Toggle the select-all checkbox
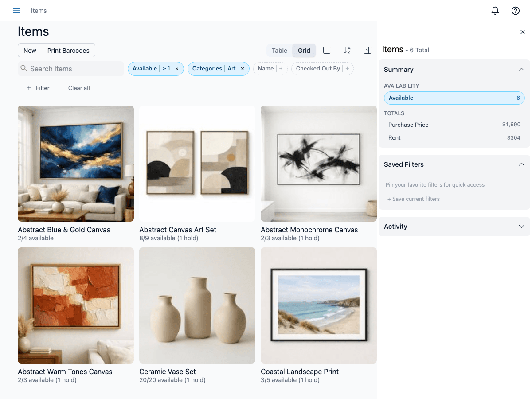This screenshot has height=399, width=532. (x=327, y=51)
